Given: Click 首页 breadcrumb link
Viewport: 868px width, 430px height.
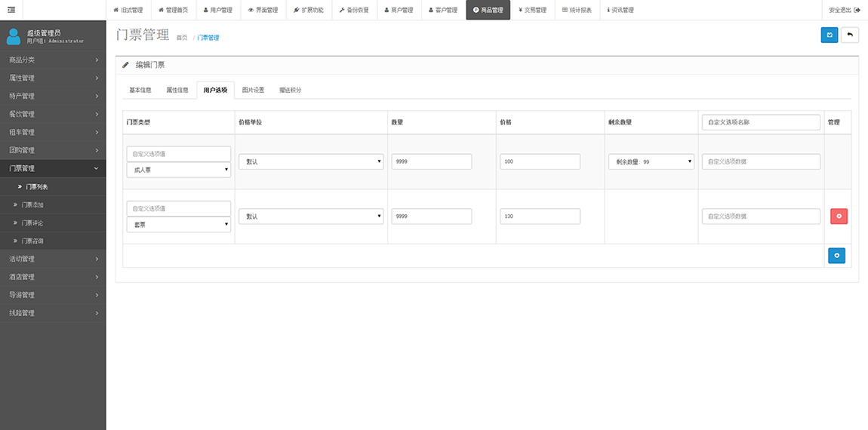Looking at the screenshot, I should [x=182, y=38].
